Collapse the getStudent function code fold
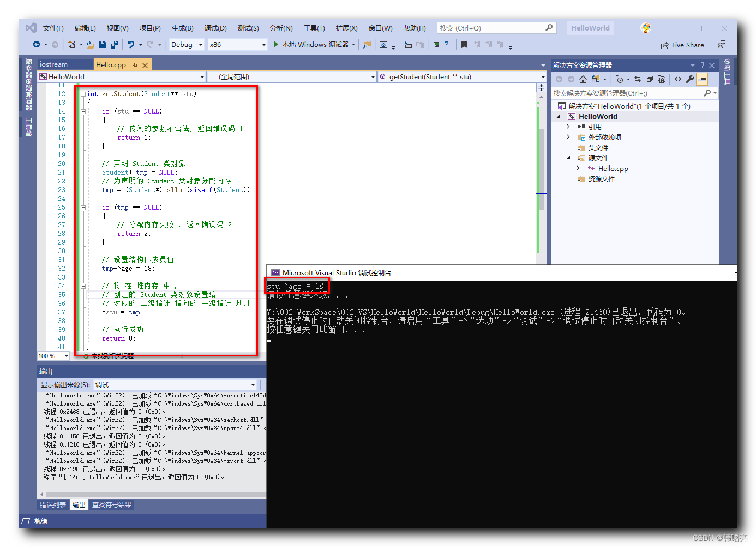Image resolution: width=756 pixels, height=547 pixels. (83, 94)
